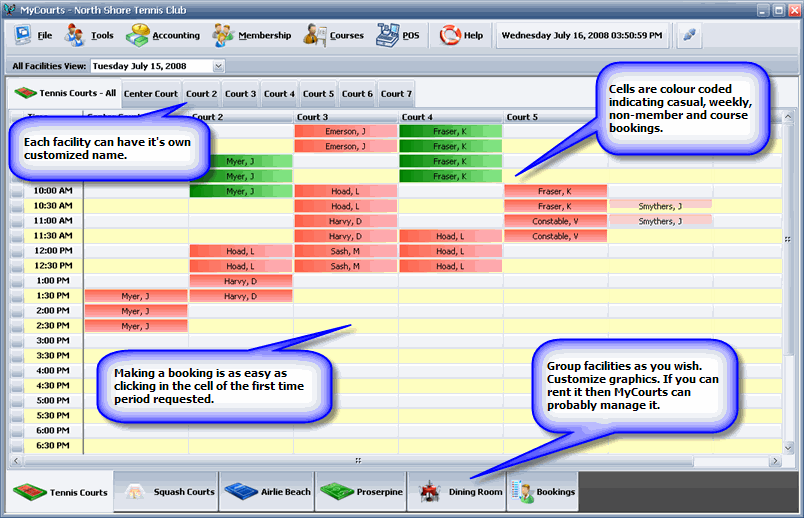Select the Myer, J booking at 2:00 PM
This screenshot has height=518, width=804.
pyautogui.click(x=136, y=311)
